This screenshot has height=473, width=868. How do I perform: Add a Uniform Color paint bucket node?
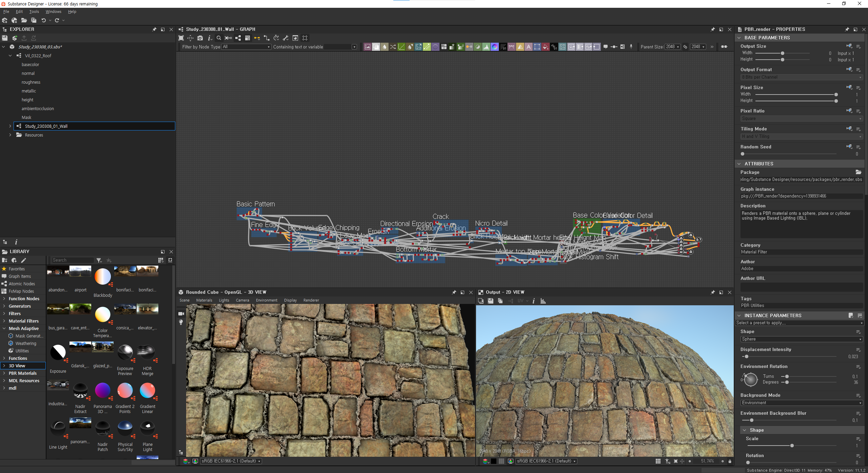click(546, 47)
